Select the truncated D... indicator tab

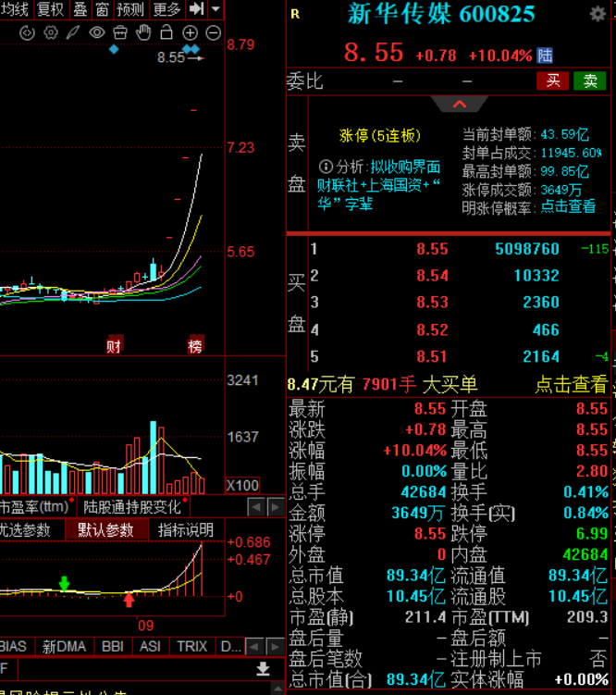point(230,646)
